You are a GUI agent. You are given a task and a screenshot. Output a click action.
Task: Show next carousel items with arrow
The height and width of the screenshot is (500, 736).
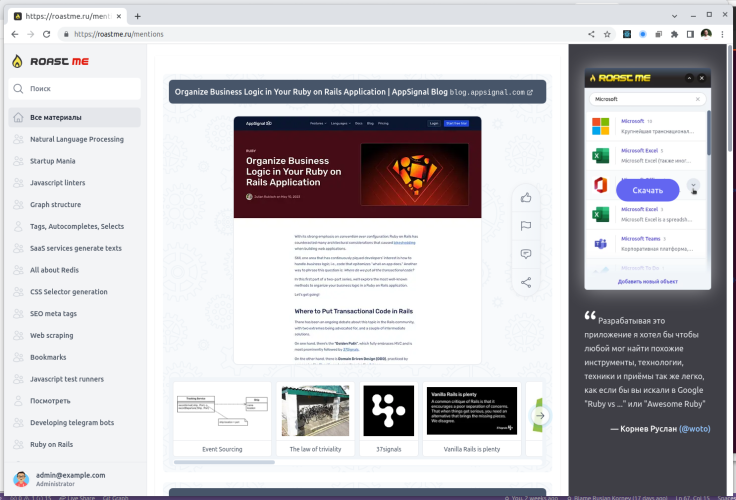tap(541, 415)
